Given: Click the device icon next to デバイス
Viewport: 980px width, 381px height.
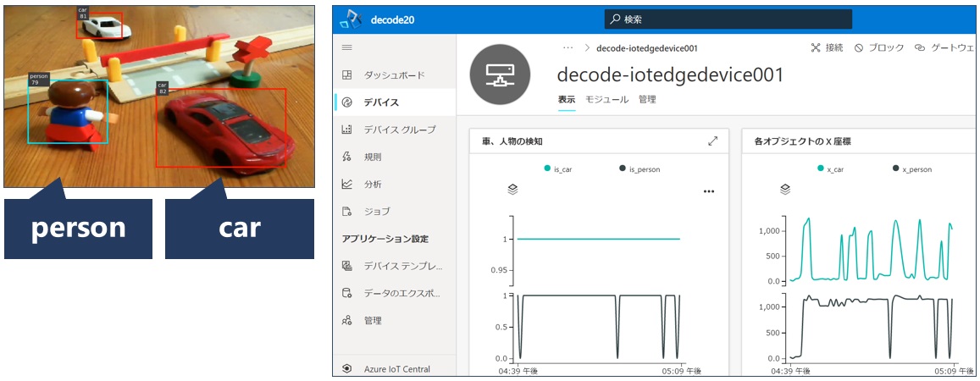Looking at the screenshot, I should [347, 102].
